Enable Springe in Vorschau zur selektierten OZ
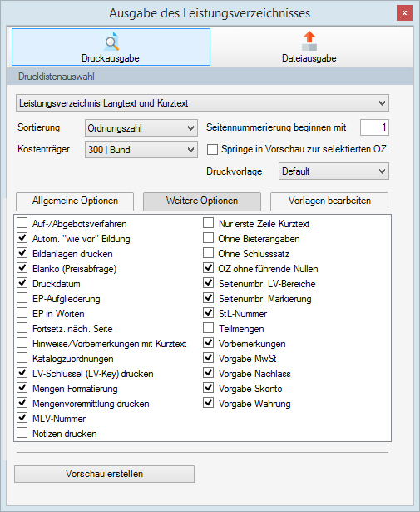 pos(212,150)
